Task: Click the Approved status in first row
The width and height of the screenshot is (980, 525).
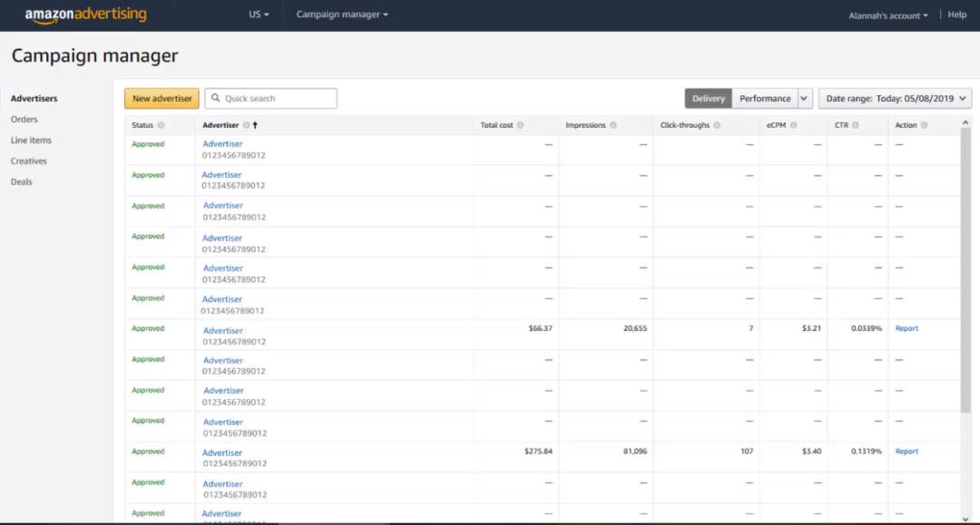Action: point(148,143)
